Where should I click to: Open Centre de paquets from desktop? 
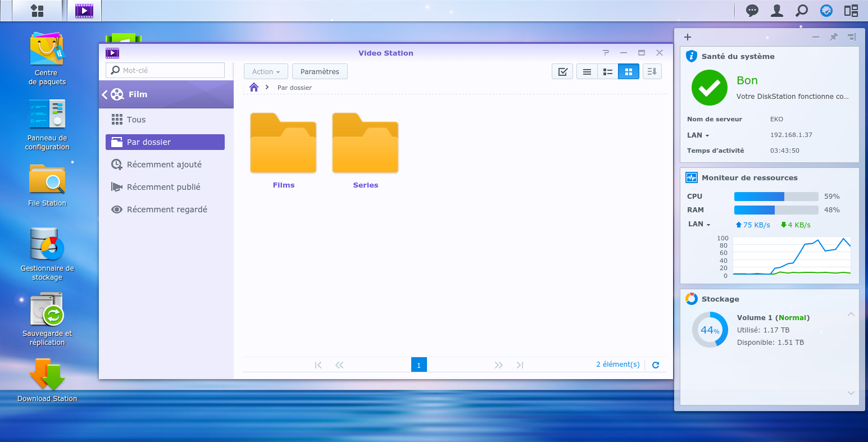coord(47,49)
